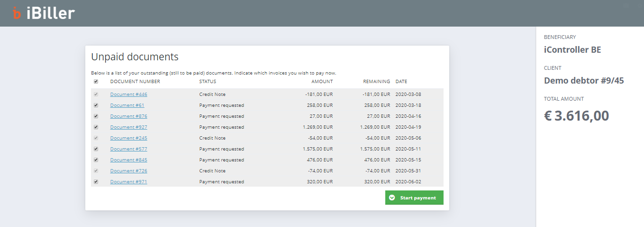Click the 476,00 EUR amount cell
Image resolution: width=644 pixels, height=227 pixels.
pyautogui.click(x=320, y=160)
